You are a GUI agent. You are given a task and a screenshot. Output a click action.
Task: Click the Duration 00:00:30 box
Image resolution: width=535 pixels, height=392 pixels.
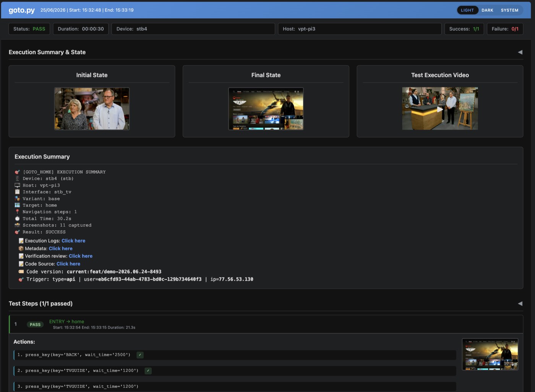pos(81,29)
